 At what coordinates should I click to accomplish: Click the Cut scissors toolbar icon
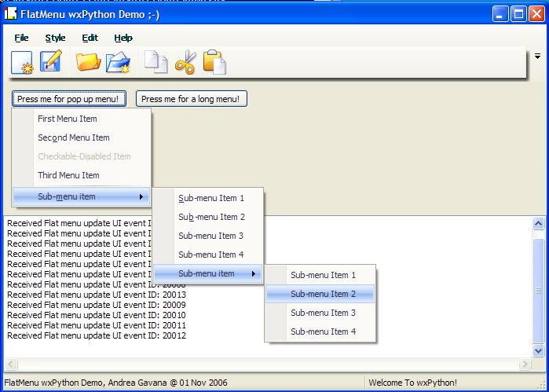pos(185,62)
